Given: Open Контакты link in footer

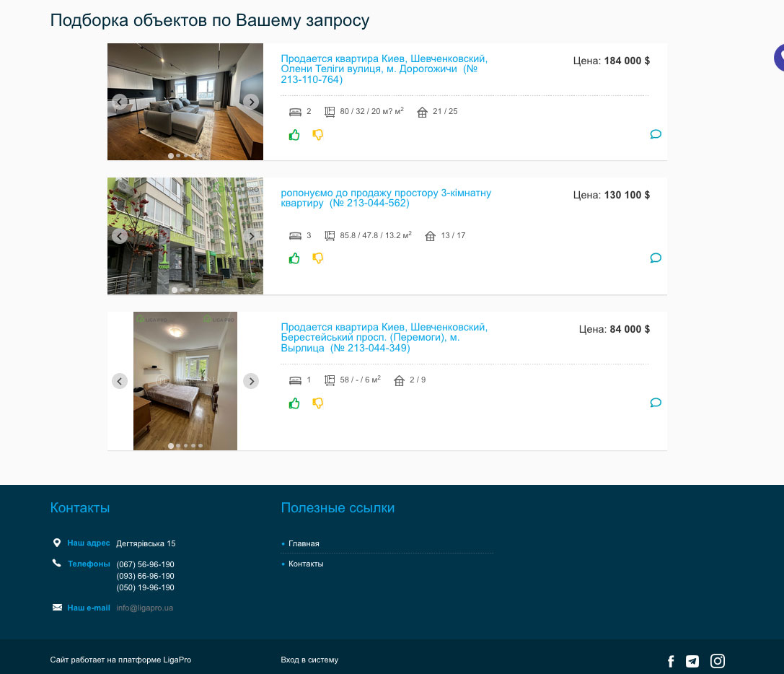Looking at the screenshot, I should pyautogui.click(x=306, y=564).
